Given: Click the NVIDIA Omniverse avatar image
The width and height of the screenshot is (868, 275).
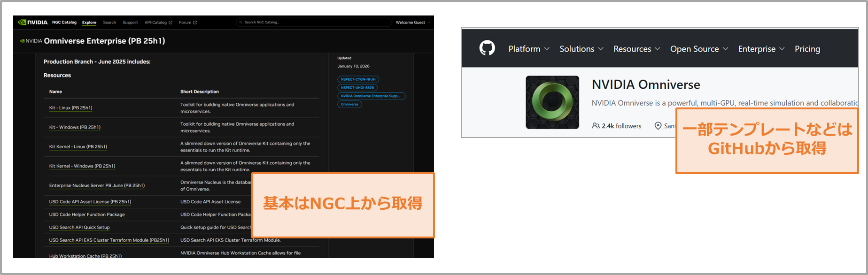Looking at the screenshot, I should coord(552,102).
